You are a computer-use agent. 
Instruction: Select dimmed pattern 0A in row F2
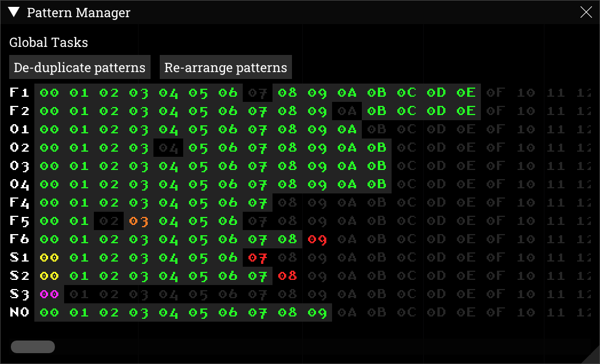coord(347,111)
